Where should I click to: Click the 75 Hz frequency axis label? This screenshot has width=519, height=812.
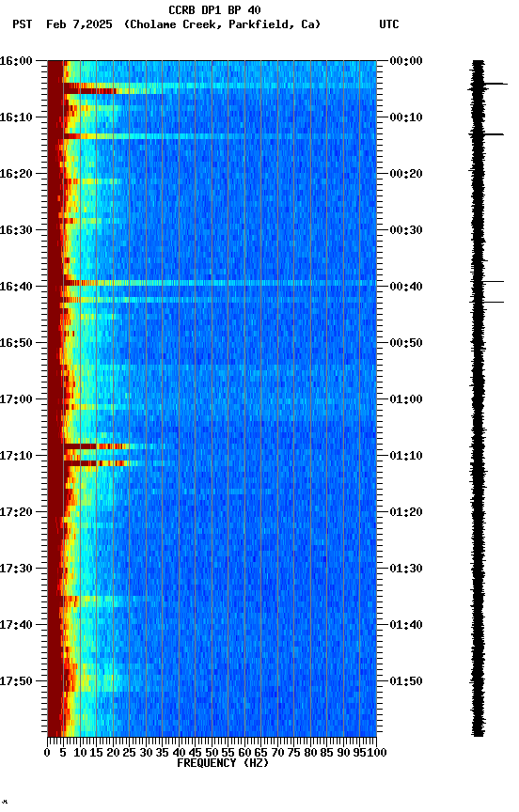pos(294,753)
